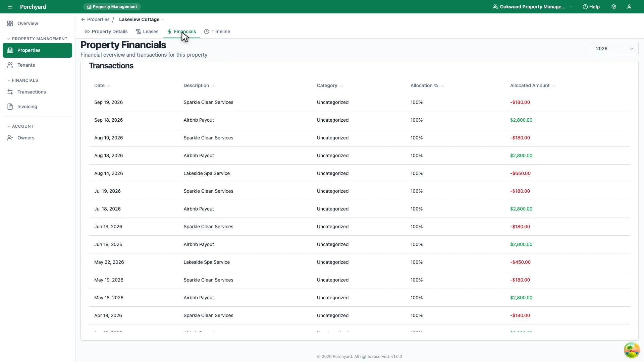Expand the Lakeview Cottage property selector
The height and width of the screenshot is (362, 644).
pos(142,19)
